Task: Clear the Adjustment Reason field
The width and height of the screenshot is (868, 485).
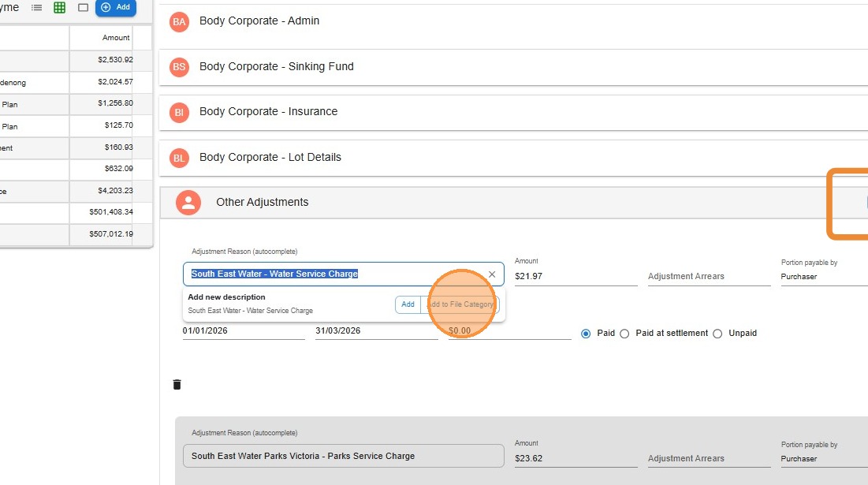Action: [492, 274]
